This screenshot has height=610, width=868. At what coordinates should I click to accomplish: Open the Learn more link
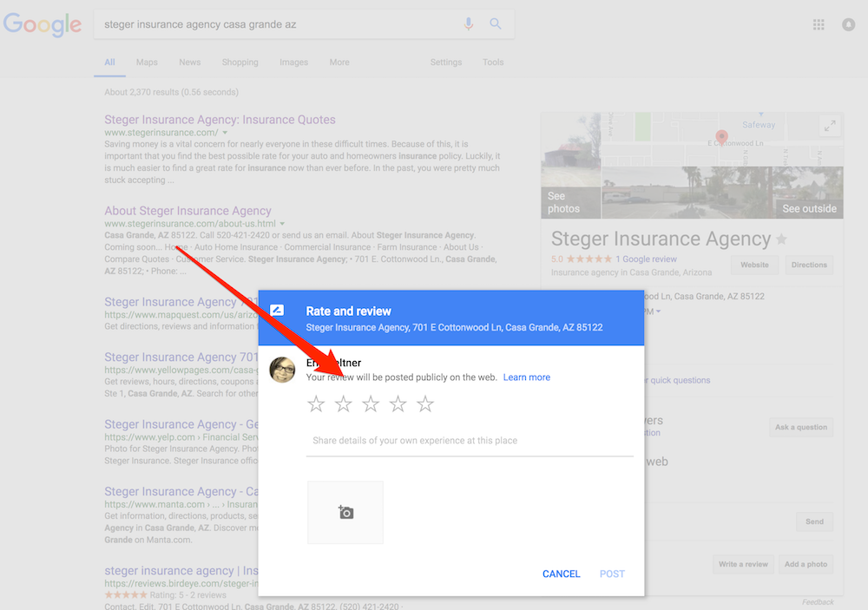tap(526, 377)
